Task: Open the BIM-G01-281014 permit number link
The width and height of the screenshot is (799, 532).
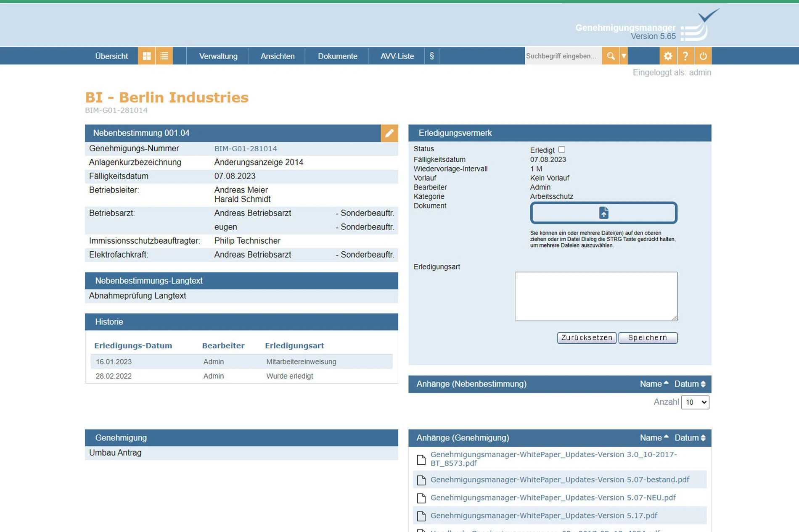Action: tap(246, 149)
